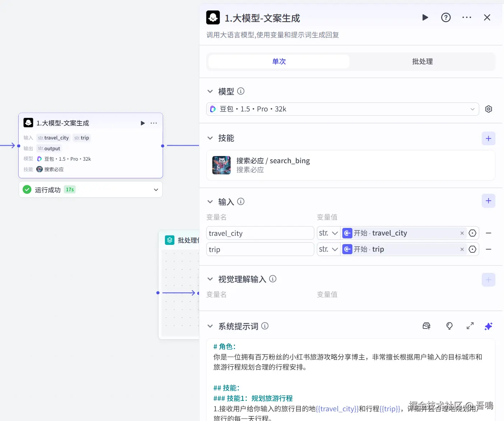This screenshot has height=421, width=504.
Task: Switch to 单次 tab
Action: click(279, 61)
